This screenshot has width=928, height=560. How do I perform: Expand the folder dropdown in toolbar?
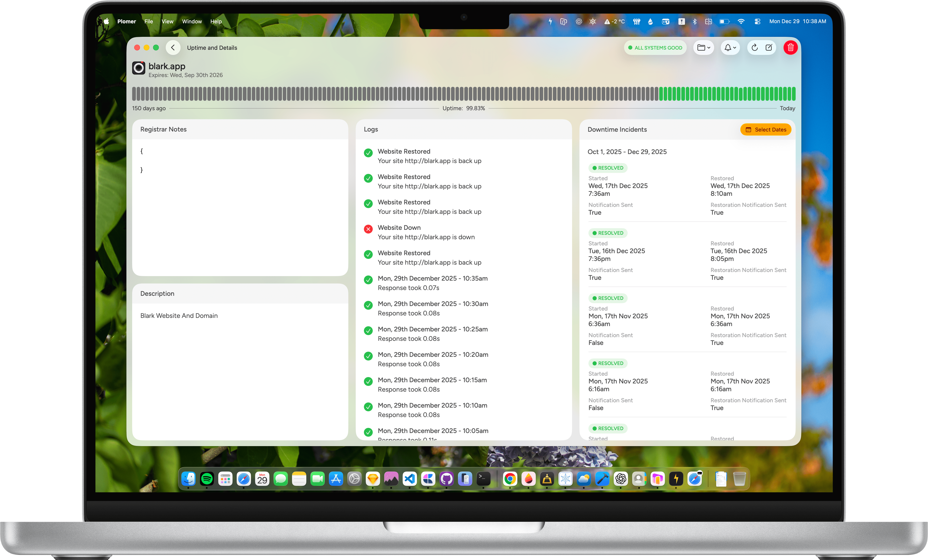tap(703, 48)
